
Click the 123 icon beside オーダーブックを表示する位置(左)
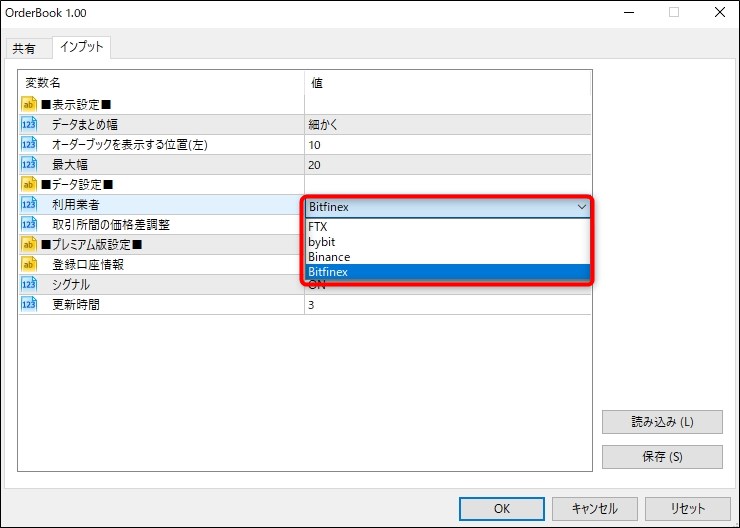coord(29,144)
